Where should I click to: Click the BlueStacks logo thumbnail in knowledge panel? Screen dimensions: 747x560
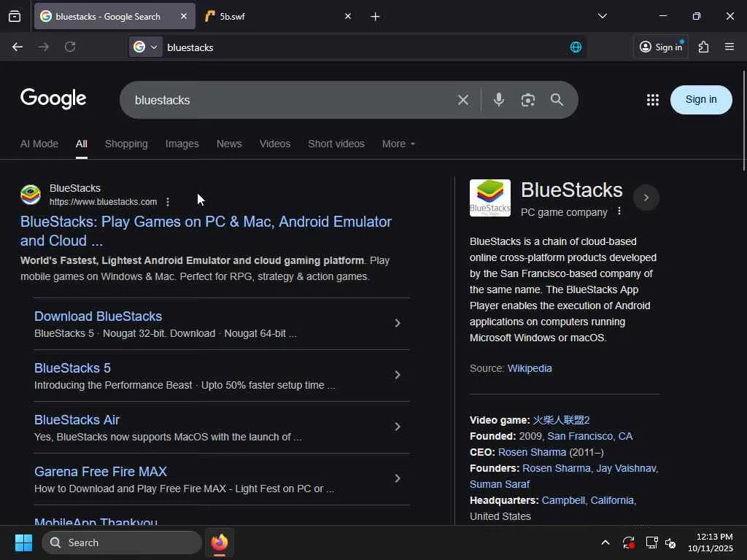489,198
